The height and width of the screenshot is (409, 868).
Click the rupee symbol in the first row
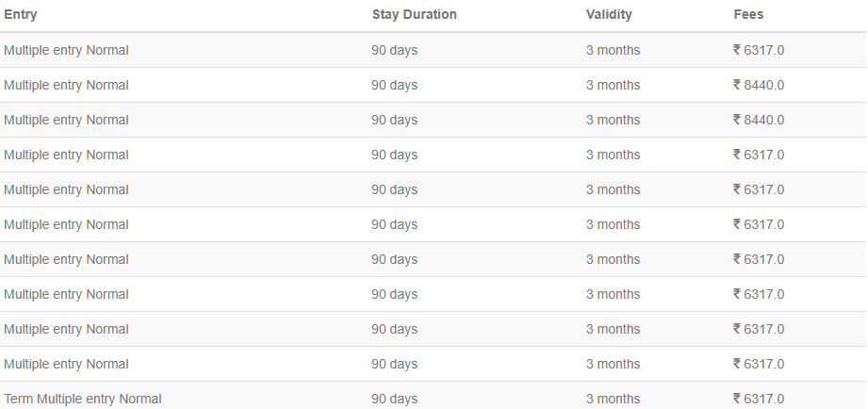point(737,50)
